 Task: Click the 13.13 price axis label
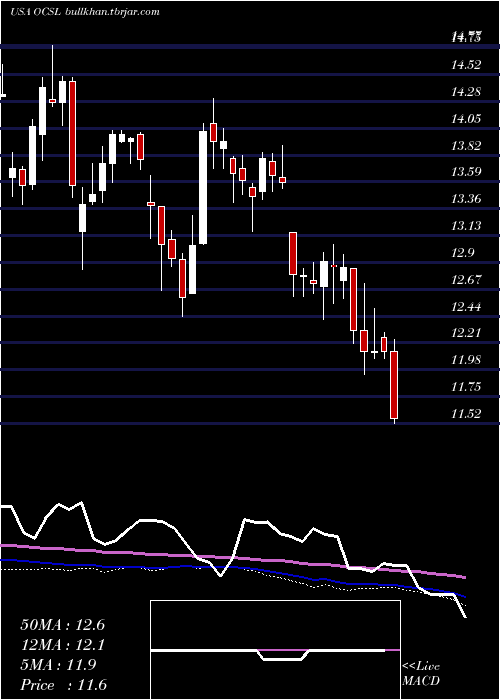(x=466, y=225)
